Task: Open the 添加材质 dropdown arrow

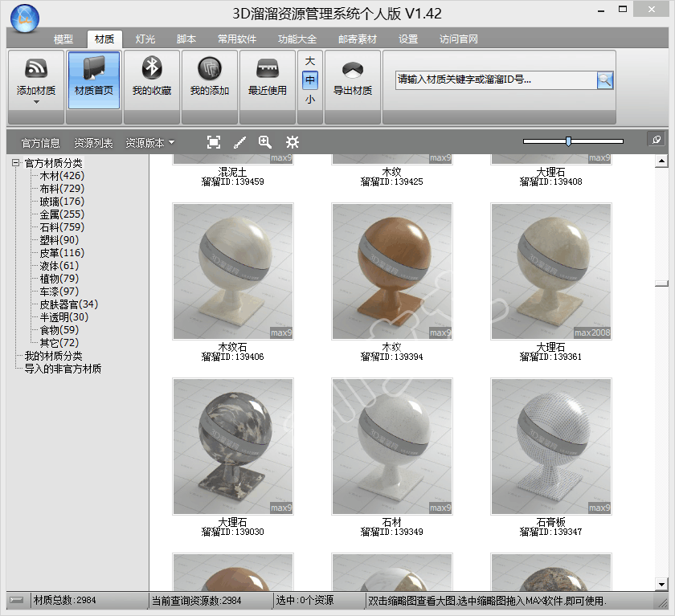Action: tap(36, 102)
